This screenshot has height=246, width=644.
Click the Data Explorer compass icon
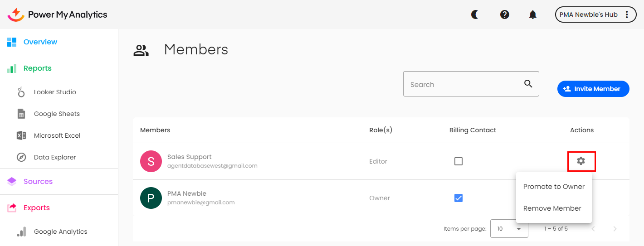pyautogui.click(x=21, y=157)
